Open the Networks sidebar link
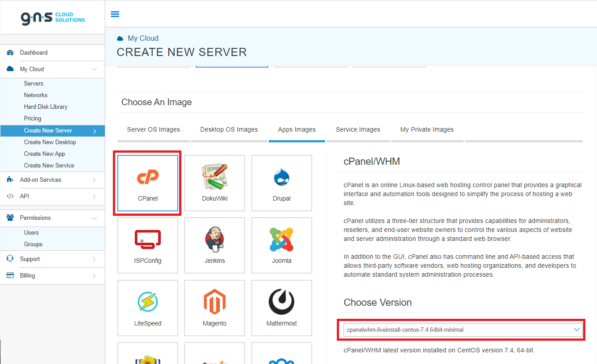The image size is (597, 364). (35, 95)
